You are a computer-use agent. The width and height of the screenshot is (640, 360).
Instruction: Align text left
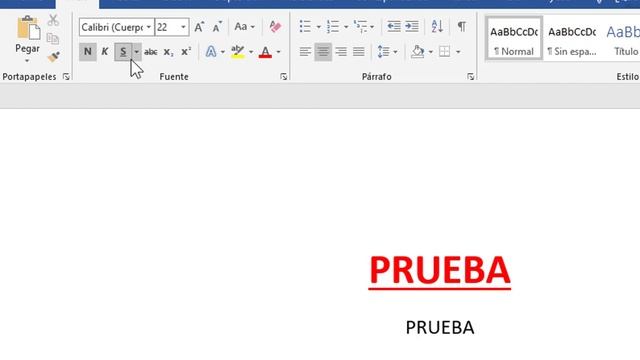tap(305, 52)
